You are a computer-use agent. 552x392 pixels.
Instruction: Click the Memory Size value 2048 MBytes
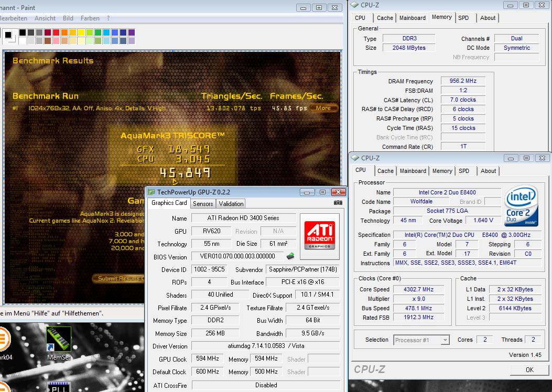click(409, 48)
